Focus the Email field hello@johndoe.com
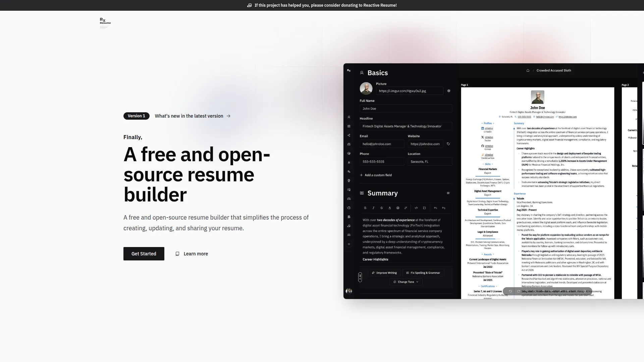Viewport: 644px width, 362px height. coord(382,144)
